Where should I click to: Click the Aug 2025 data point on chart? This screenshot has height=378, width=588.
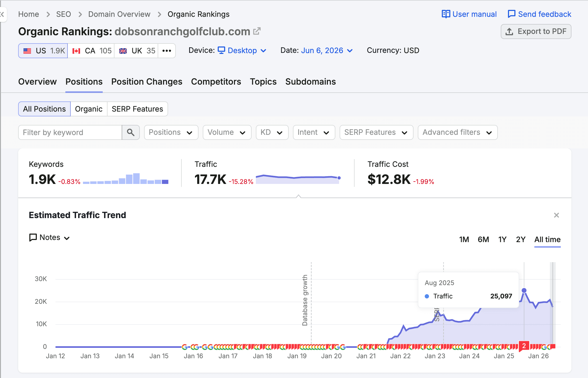click(524, 290)
